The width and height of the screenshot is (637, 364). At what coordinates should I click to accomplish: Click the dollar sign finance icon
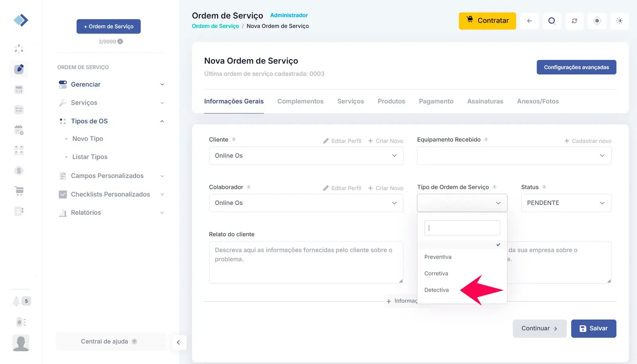(19, 171)
